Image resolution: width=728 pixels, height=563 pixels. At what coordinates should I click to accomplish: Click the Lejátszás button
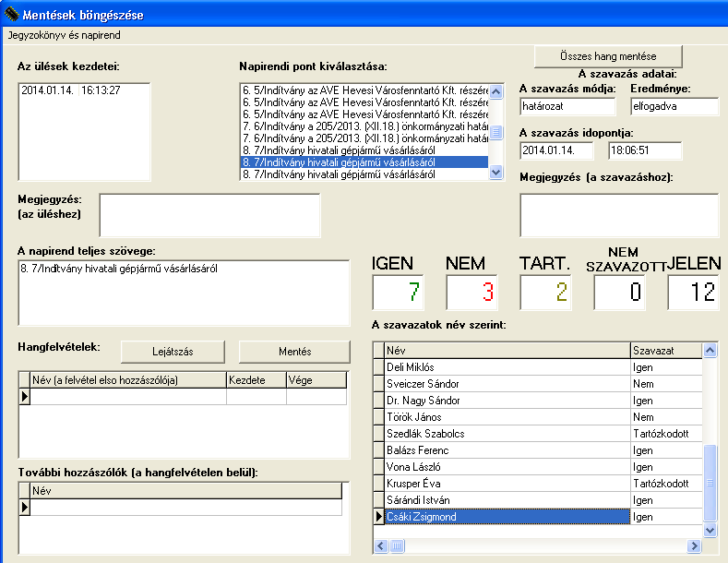pyautogui.click(x=173, y=352)
